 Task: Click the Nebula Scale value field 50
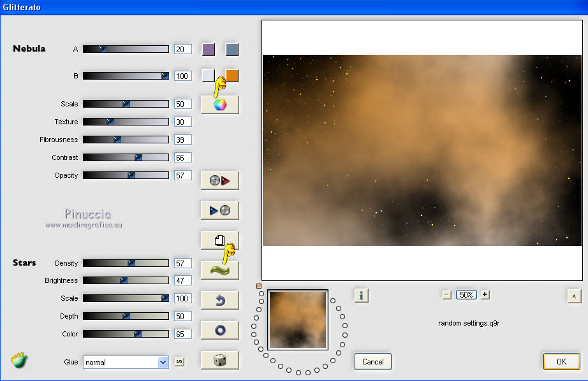[183, 104]
